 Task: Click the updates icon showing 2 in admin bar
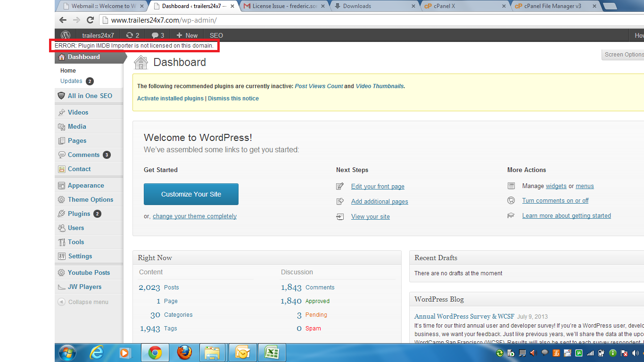point(132,35)
